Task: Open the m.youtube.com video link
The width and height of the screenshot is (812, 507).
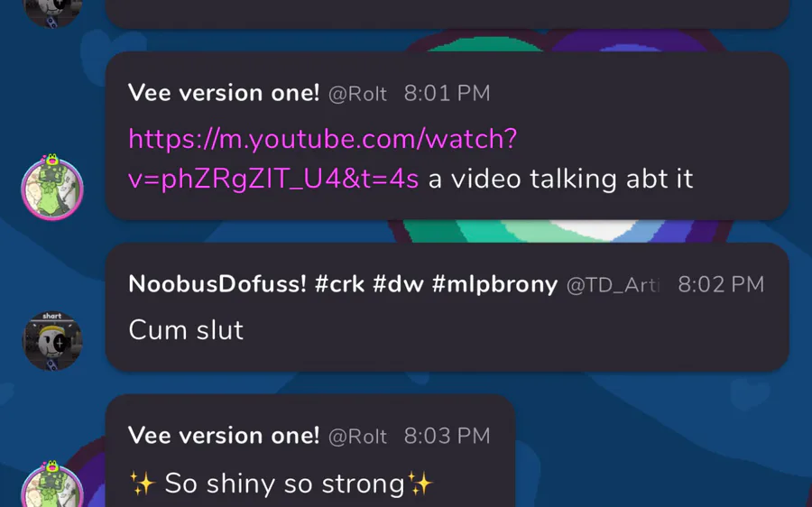Action: (323, 159)
